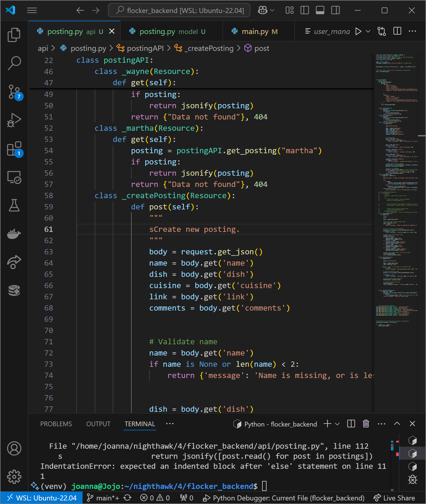Click the flocker_backend command center search box
Viewport: 426px width, 504px height.
tap(179, 10)
